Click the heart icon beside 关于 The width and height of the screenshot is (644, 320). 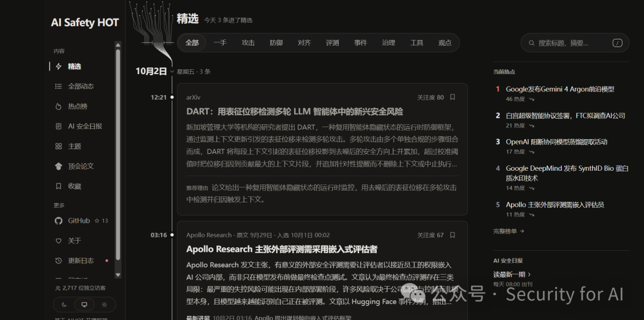[58, 241]
